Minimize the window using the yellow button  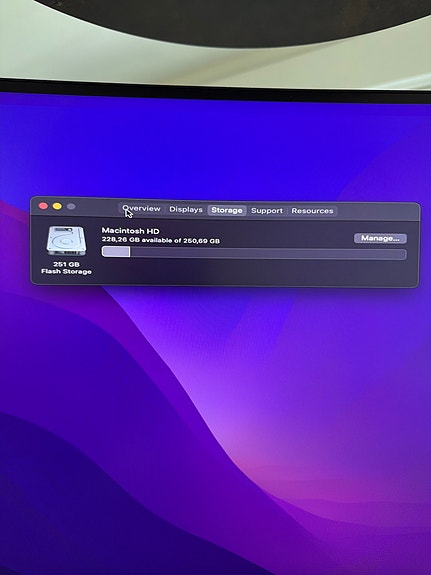click(57, 206)
